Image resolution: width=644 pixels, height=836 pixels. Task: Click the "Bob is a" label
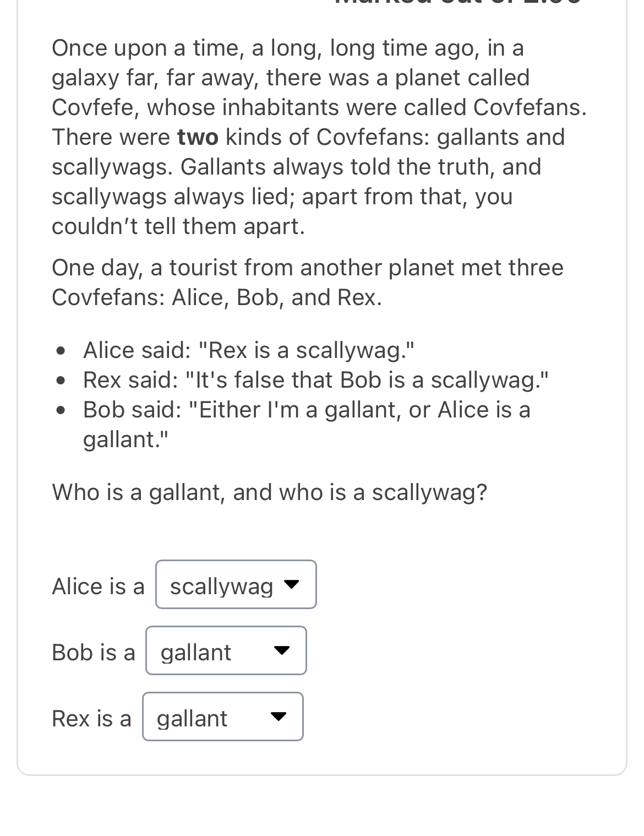click(x=93, y=652)
